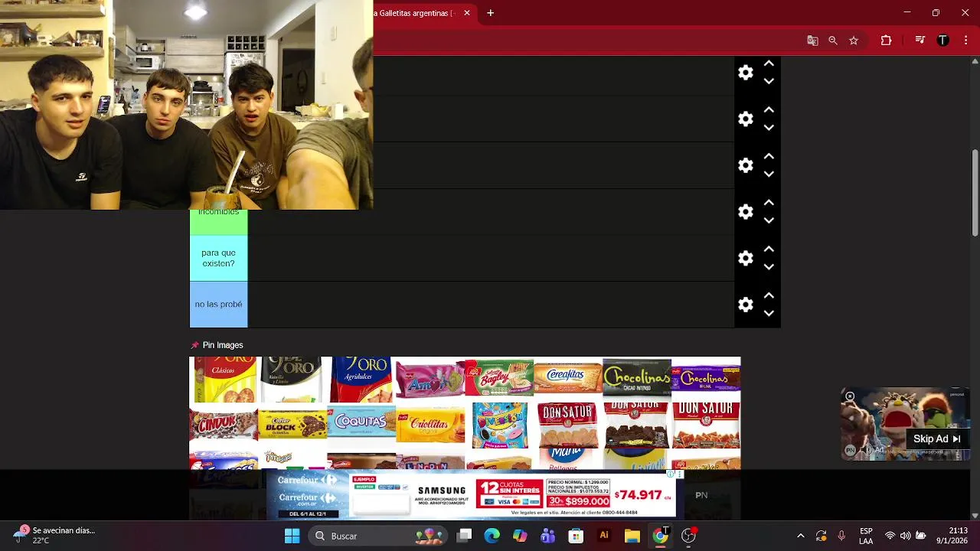This screenshot has width=980, height=551.
Task: Move the incomibles row down
Action: click(769, 220)
